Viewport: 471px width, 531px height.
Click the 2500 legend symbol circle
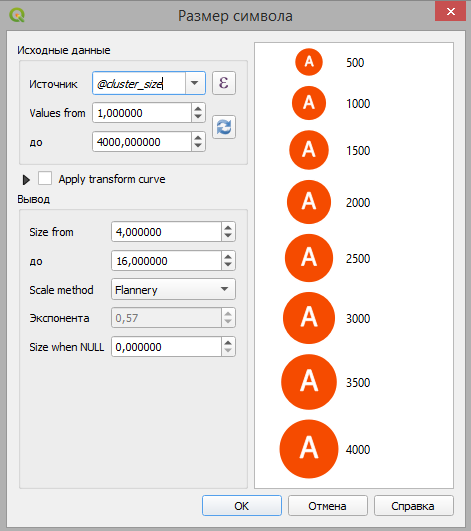pos(309,258)
